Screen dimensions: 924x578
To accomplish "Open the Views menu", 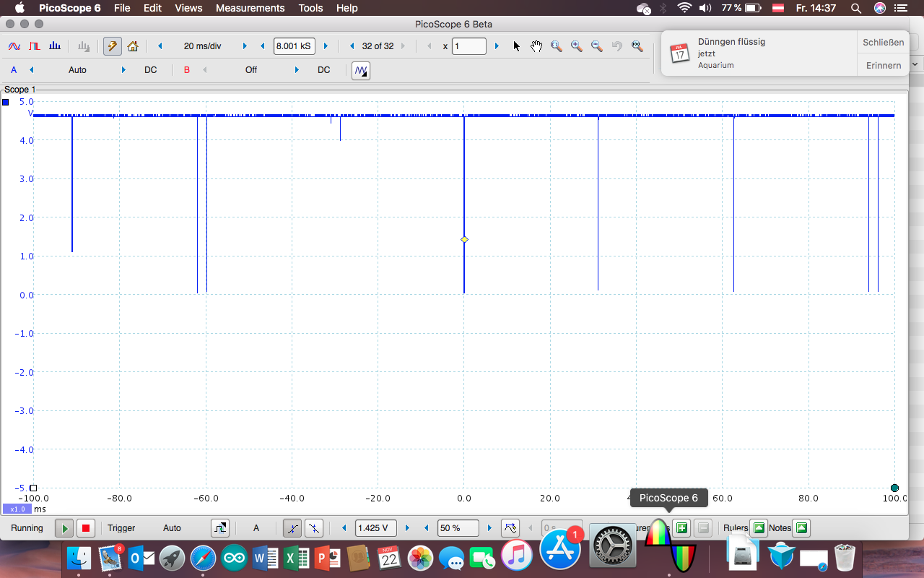I will (188, 8).
